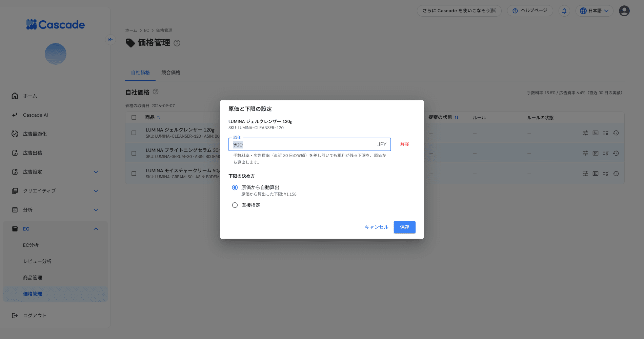
Task: Check the LUMINA モイスチャークリーム row checkbox
Action: click(x=134, y=174)
